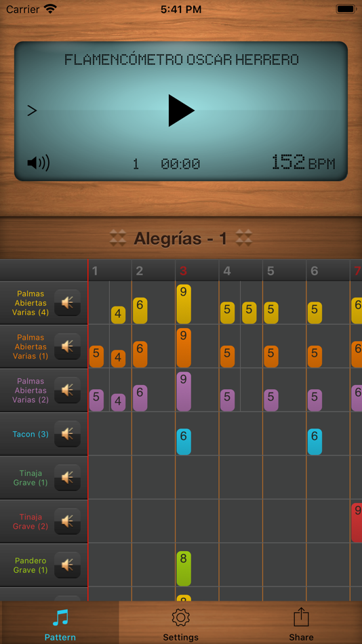Tap purple note 9 on beat 3
Image resolution: width=362 pixels, height=644 pixels.
pos(184,391)
